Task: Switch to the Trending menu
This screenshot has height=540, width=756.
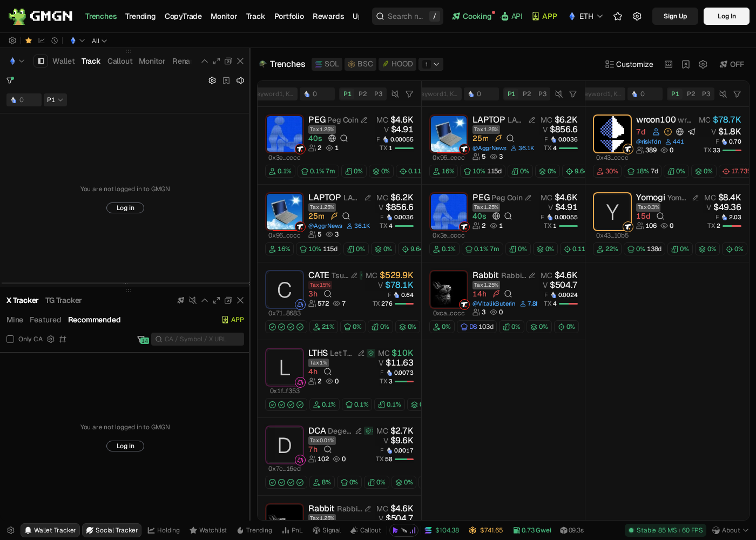Action: [x=140, y=16]
